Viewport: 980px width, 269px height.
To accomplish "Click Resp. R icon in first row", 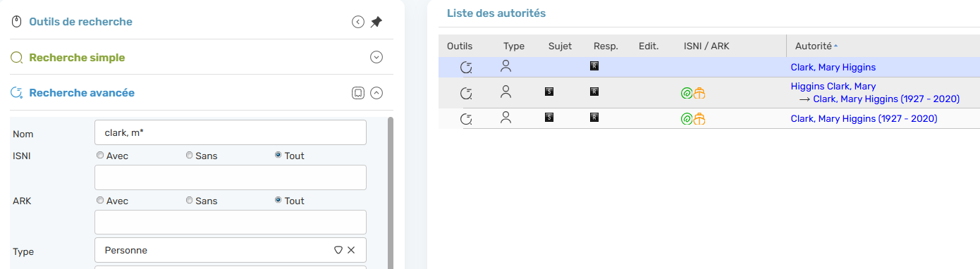I will pyautogui.click(x=594, y=66).
